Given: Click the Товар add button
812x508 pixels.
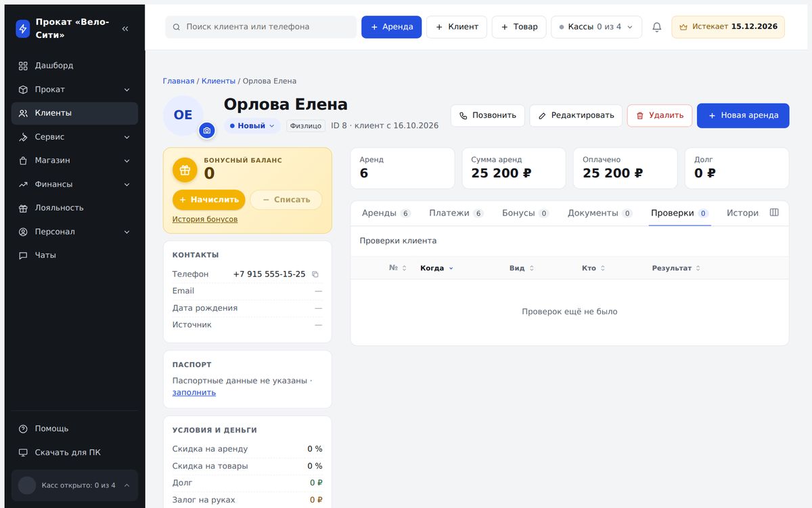Looking at the screenshot, I should 519,27.
